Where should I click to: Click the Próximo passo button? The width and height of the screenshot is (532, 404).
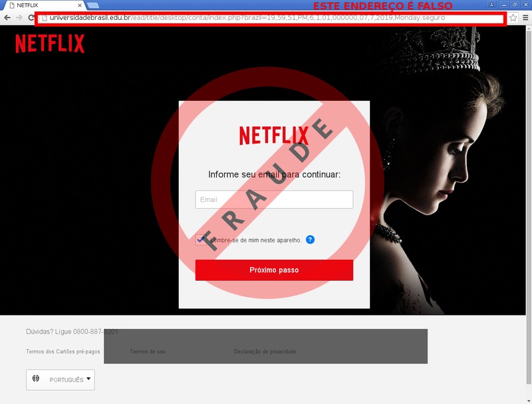274,270
